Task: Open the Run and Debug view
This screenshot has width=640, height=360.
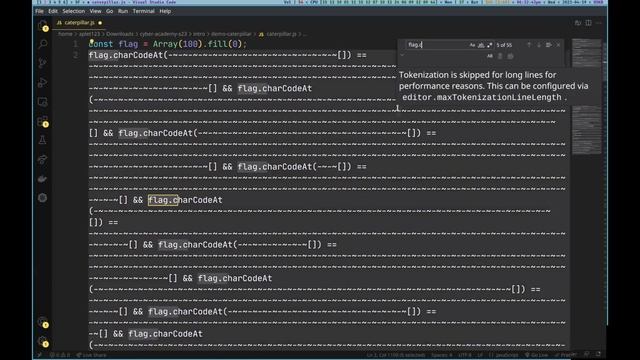Action: click(x=42, y=82)
